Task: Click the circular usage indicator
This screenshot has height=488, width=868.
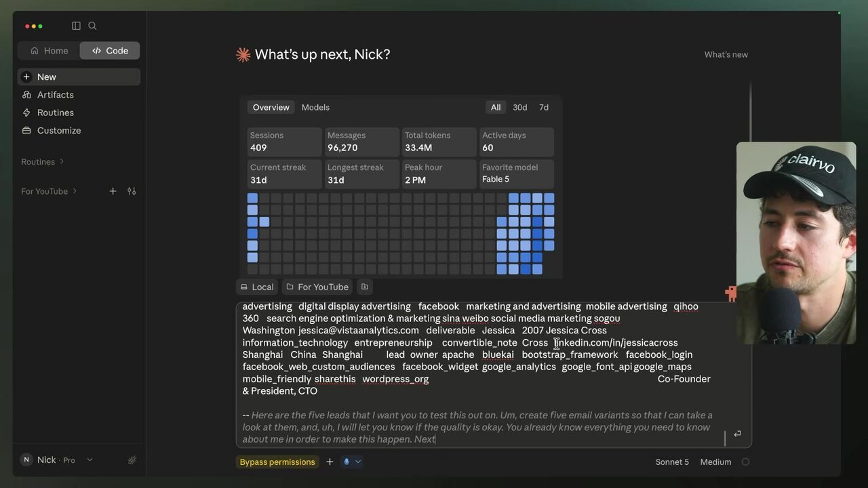Action: (x=745, y=462)
